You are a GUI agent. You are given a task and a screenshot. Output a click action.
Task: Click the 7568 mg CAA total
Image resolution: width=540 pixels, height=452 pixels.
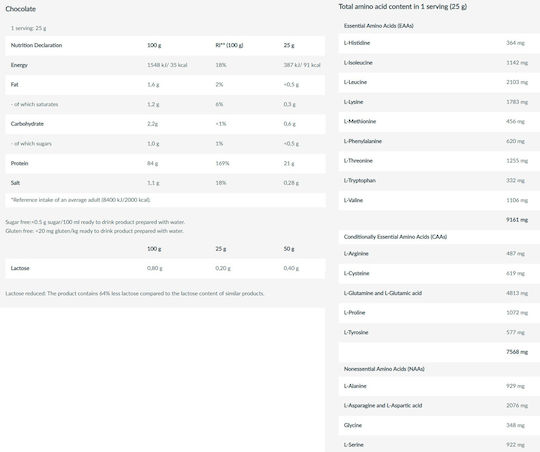(517, 352)
